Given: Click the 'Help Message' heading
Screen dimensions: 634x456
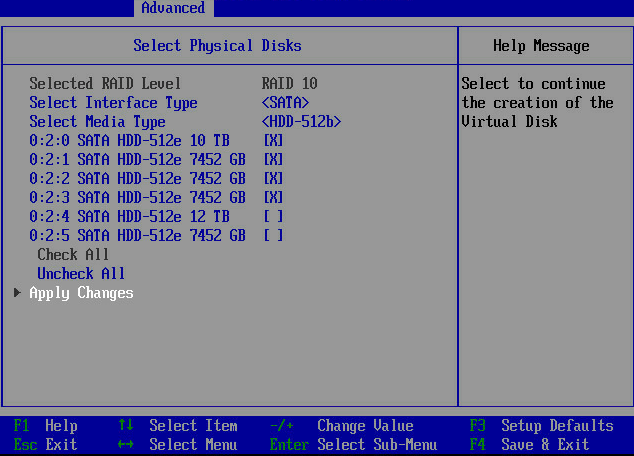Looking at the screenshot, I should click(x=541, y=46).
